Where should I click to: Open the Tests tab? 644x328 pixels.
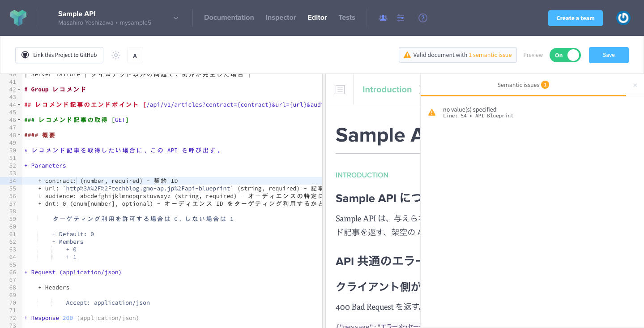pos(346,17)
